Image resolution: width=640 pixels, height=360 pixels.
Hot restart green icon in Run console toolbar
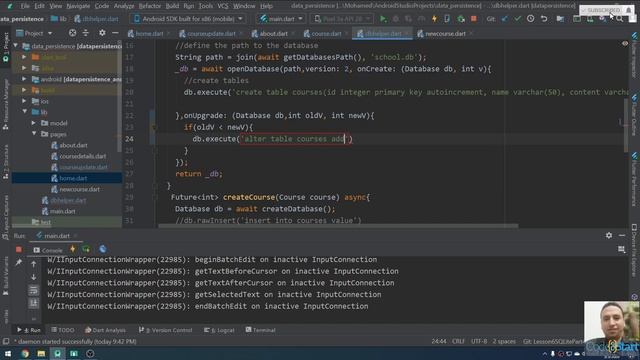coord(86,249)
